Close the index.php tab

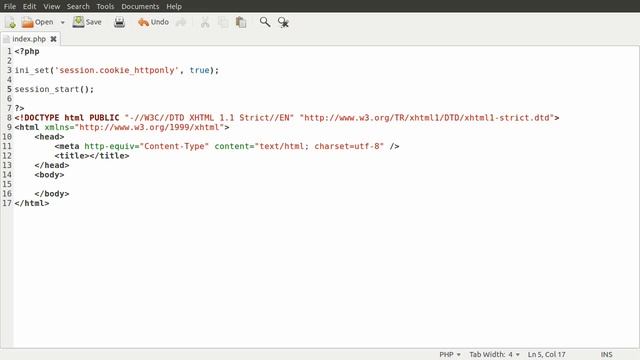tap(53, 39)
